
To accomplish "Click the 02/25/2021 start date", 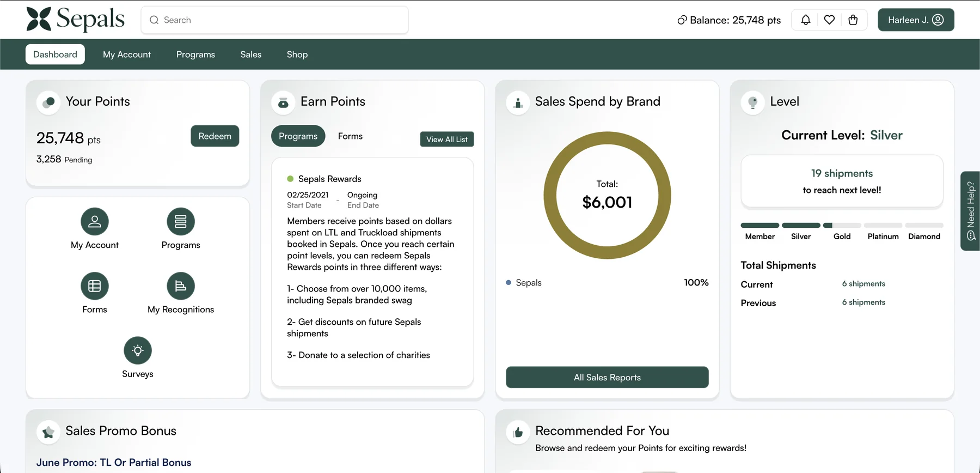I will pos(308,195).
